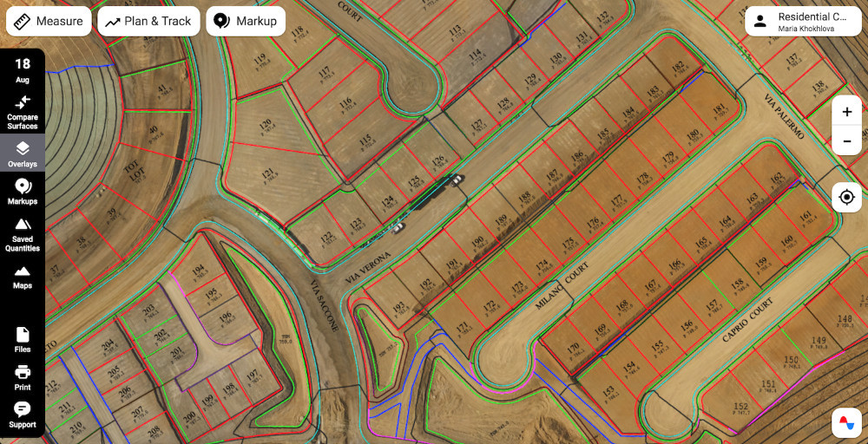Viewport: 868px width, 444px height.
Task: Click the assistant logo button at bottom right
Action: (846, 422)
